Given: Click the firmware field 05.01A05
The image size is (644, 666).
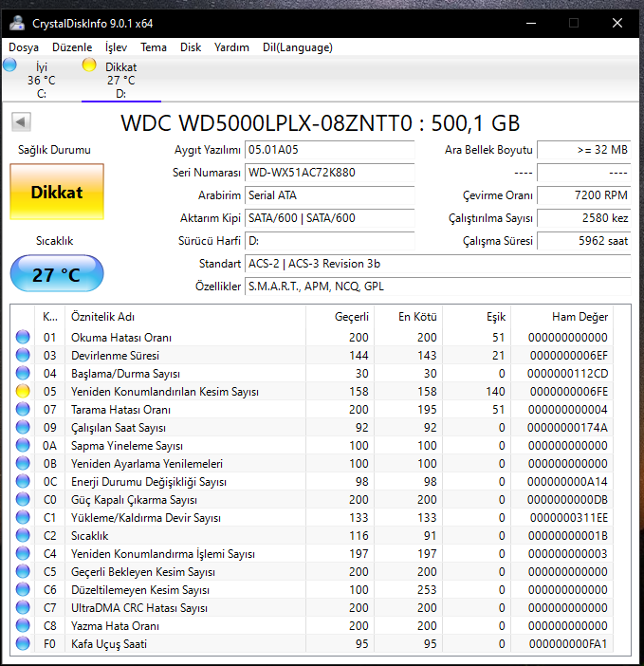Looking at the screenshot, I should tap(329, 150).
